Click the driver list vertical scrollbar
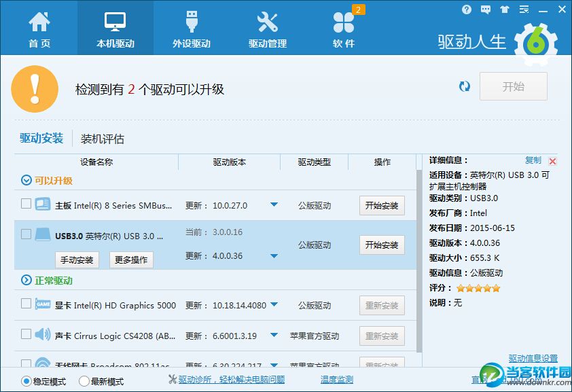The width and height of the screenshot is (572, 392). click(418, 261)
